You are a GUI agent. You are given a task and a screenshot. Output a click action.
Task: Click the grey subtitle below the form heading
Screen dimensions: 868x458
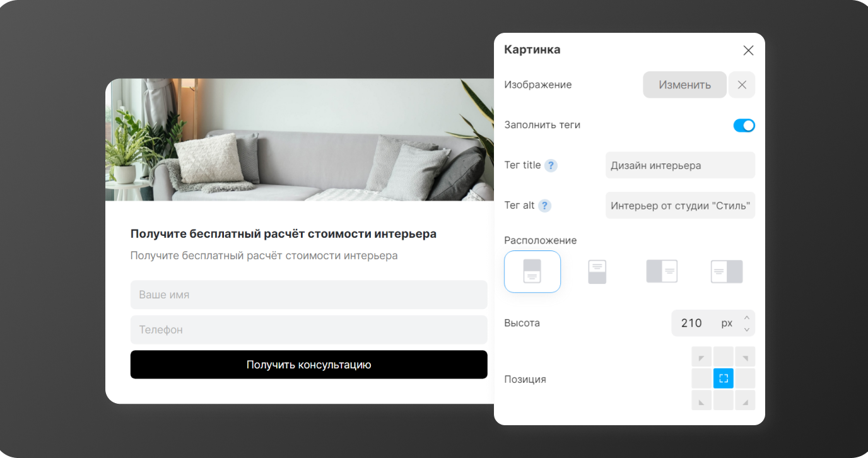pyautogui.click(x=264, y=255)
